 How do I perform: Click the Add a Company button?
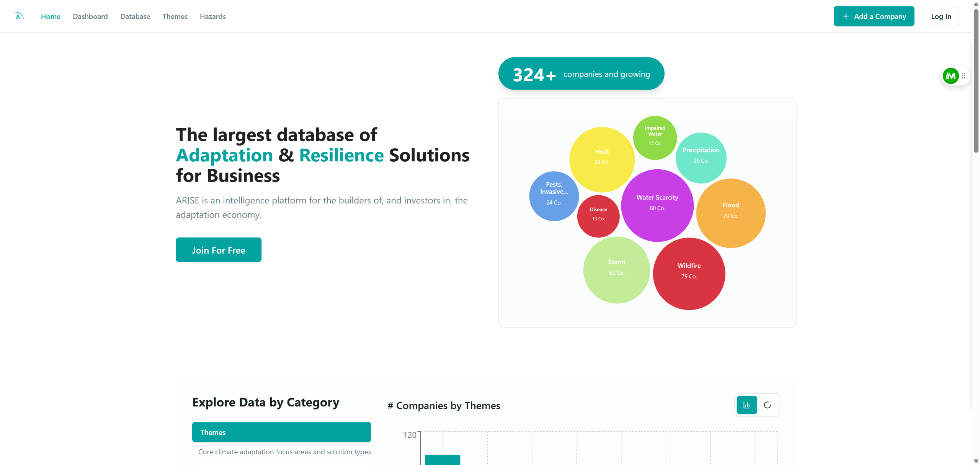(874, 16)
